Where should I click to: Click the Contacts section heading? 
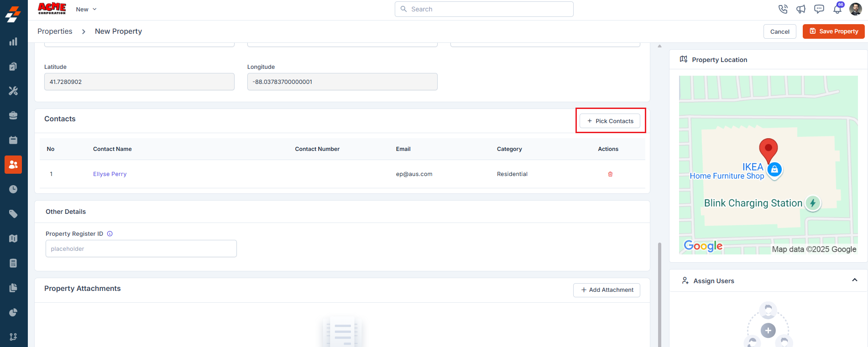[x=60, y=119]
